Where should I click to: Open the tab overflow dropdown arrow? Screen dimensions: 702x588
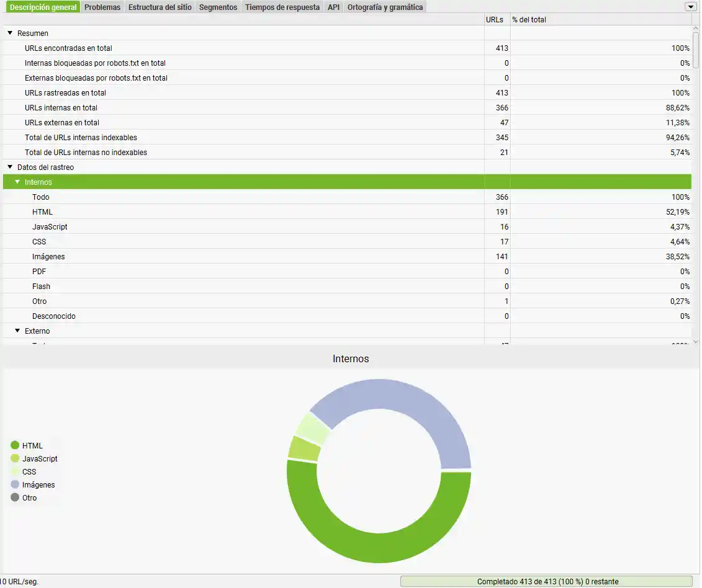click(x=690, y=7)
